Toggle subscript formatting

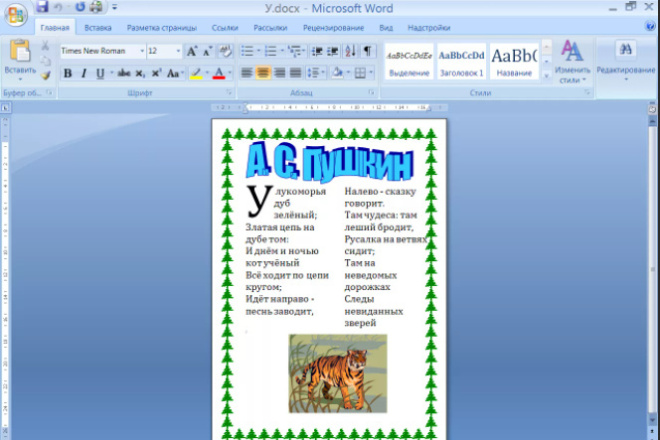coord(140,73)
